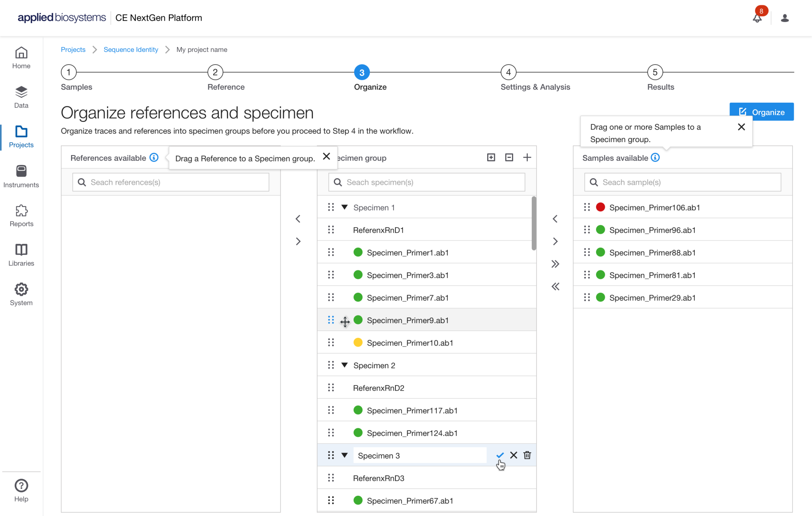Click info icon next to Samples available
812x516 pixels.
coord(655,158)
